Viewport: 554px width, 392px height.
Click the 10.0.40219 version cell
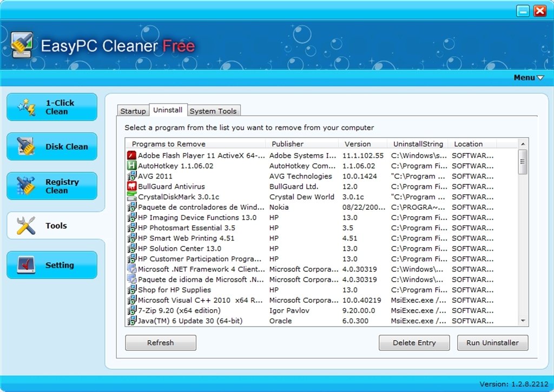click(362, 300)
